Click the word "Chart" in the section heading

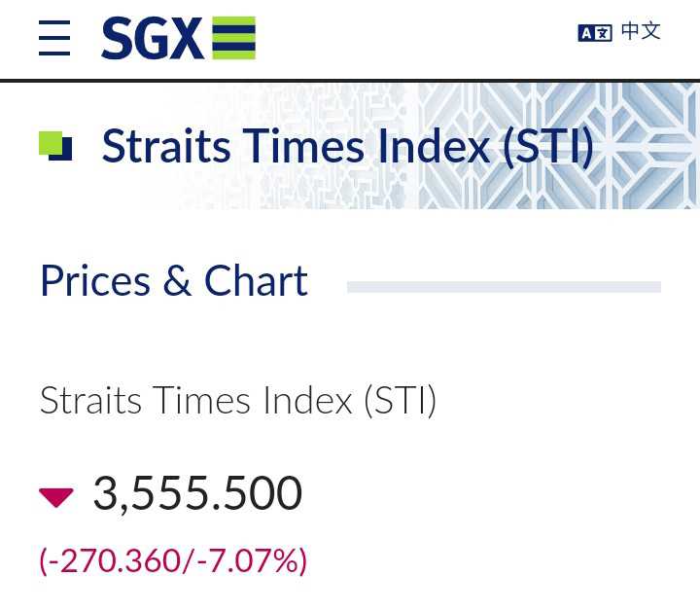(256, 282)
